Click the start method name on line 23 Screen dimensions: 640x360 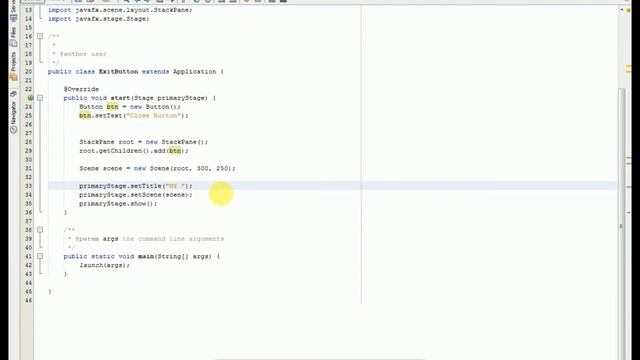pyautogui.click(x=120, y=98)
